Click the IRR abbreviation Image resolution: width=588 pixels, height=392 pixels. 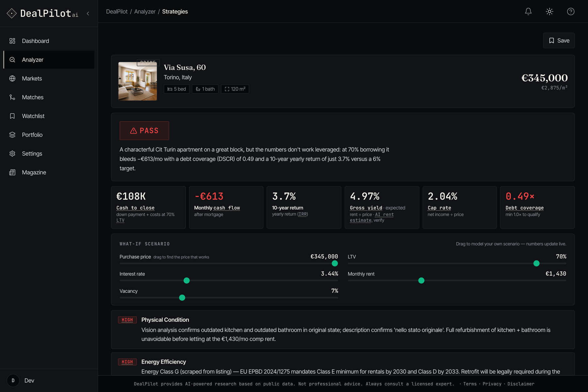point(303,214)
